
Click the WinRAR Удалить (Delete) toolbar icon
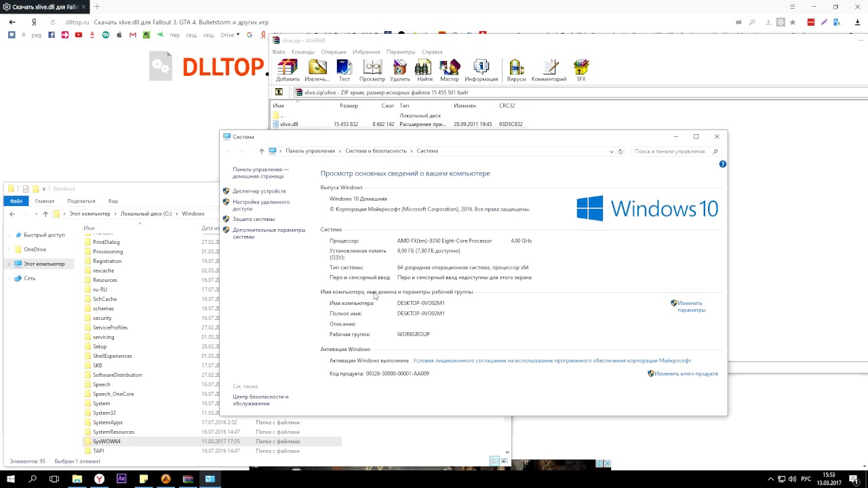[x=400, y=70]
